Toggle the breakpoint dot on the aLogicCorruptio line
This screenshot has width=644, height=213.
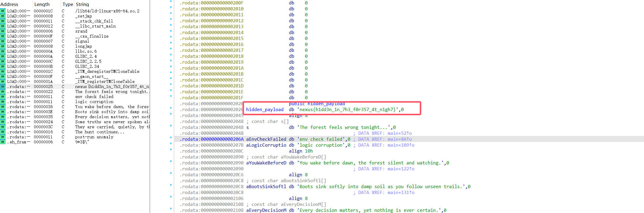[x=171, y=143]
